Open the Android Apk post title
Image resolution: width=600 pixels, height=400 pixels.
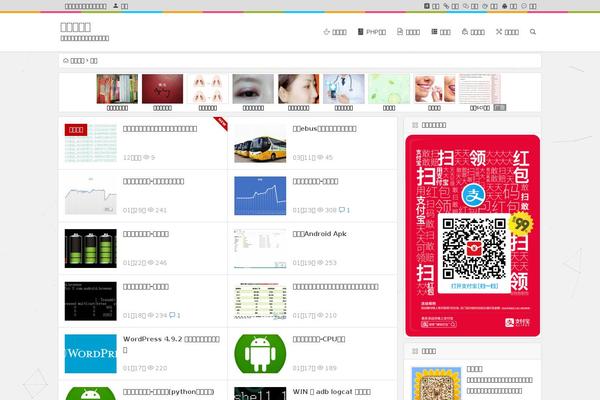(x=320, y=233)
